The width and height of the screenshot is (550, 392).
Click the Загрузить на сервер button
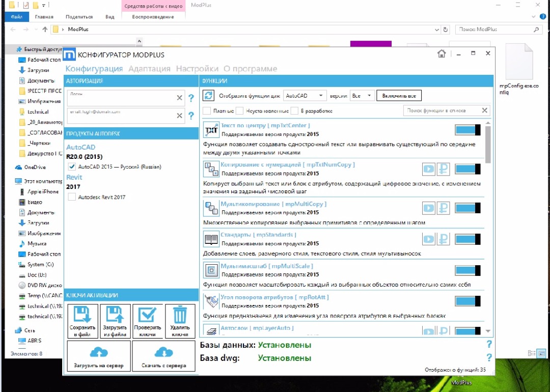point(99,356)
